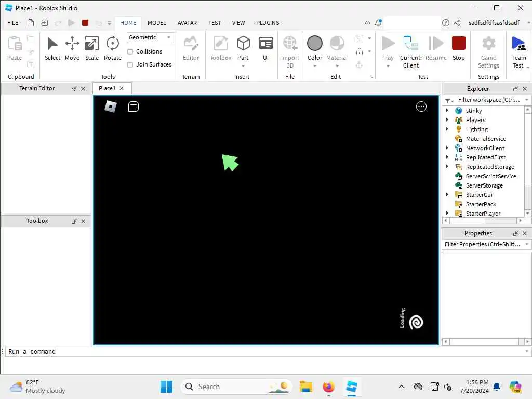532x399 pixels.
Task: Close the Properties panel
Action: click(x=525, y=233)
